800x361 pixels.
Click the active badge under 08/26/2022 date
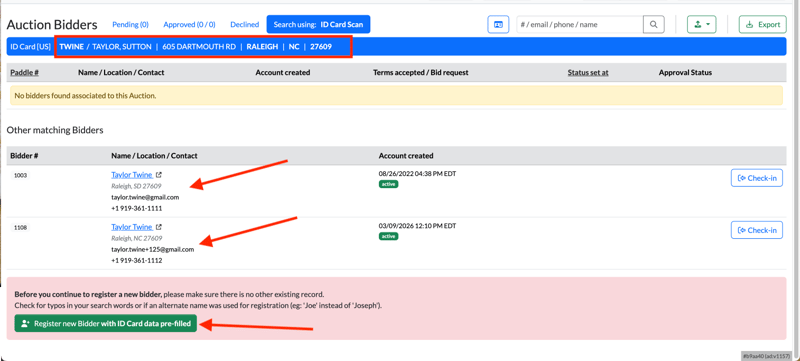click(388, 184)
